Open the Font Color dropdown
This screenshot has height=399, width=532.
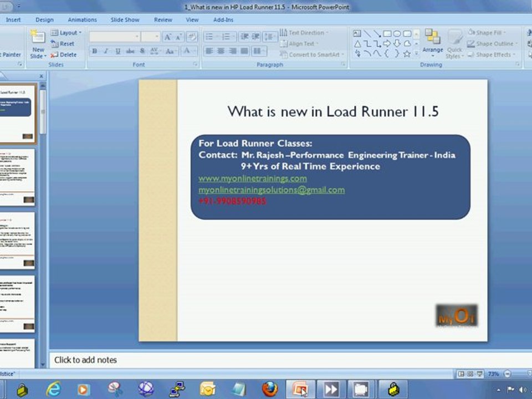(x=188, y=51)
